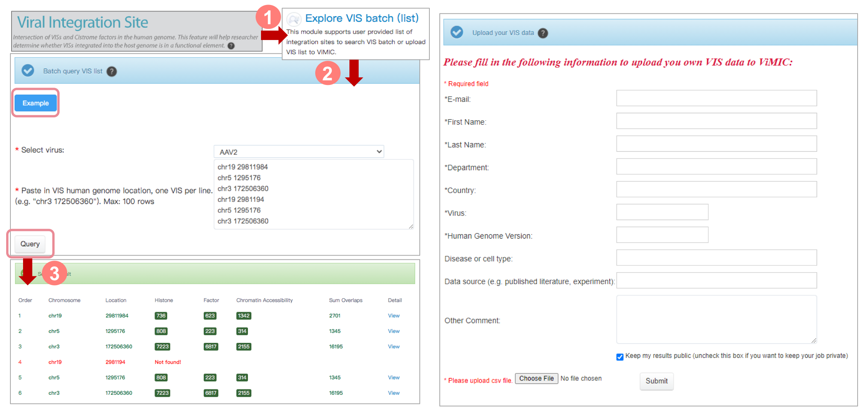Click the Explore VIS batch (list) heading
This screenshot has width=868, height=414.
361,18
